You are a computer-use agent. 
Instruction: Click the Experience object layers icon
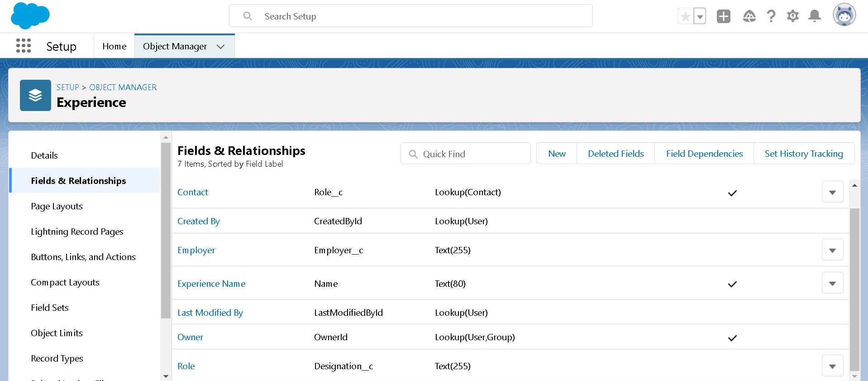coord(35,95)
